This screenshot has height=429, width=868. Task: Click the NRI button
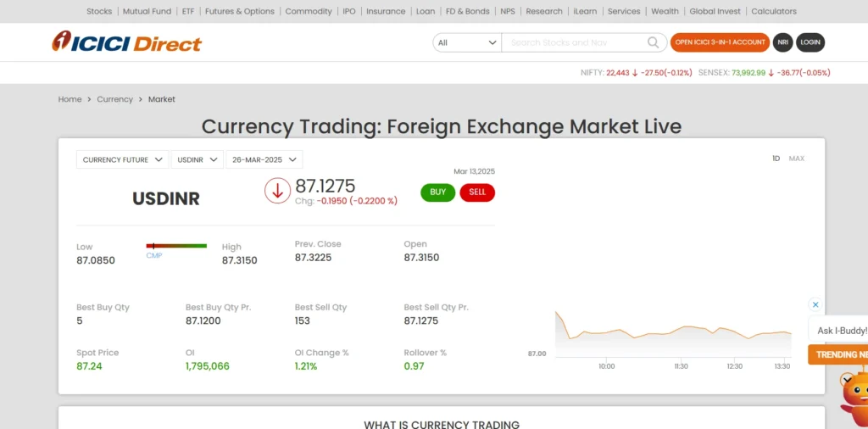[x=782, y=42]
